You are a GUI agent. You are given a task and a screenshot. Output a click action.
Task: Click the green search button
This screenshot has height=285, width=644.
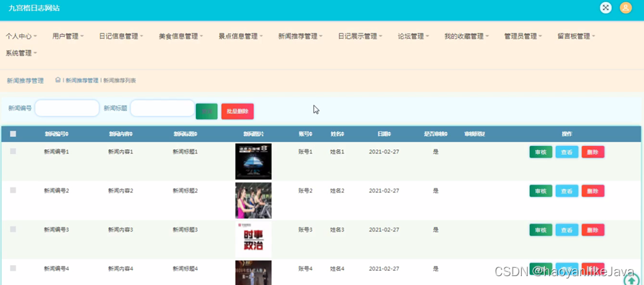coord(207,111)
